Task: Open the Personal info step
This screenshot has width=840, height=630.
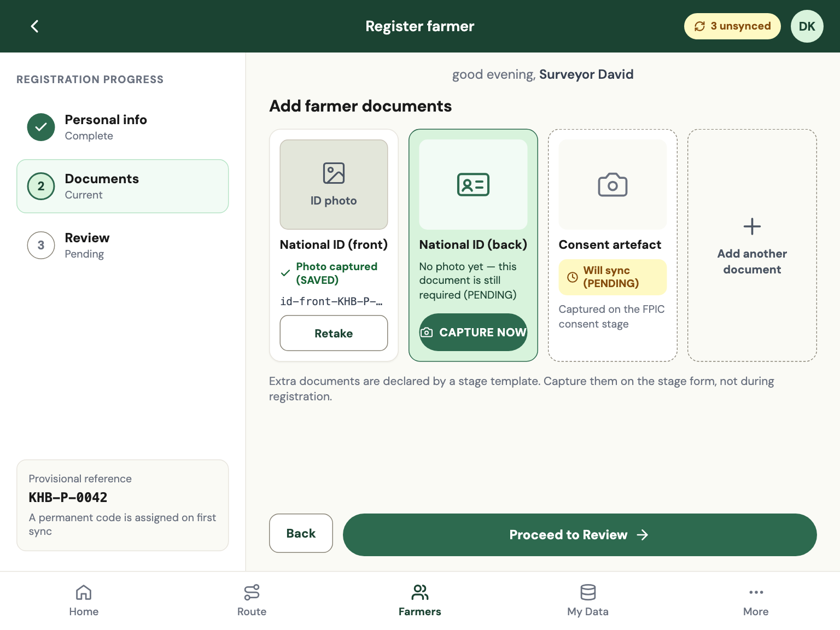Action: click(x=122, y=127)
